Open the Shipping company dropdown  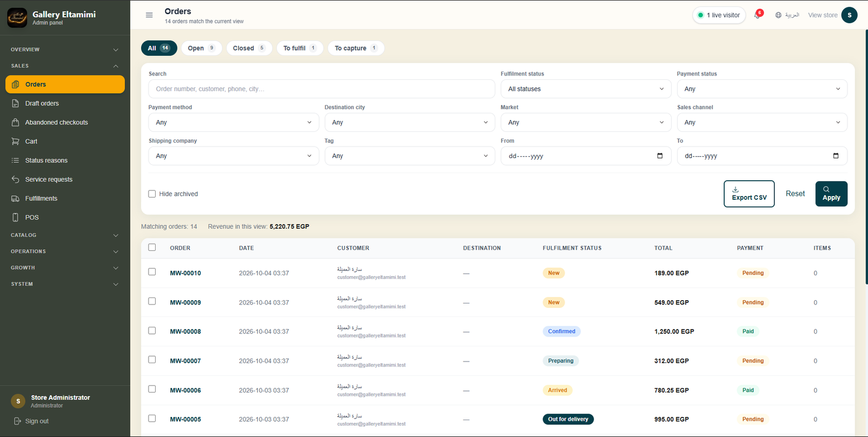[234, 156]
